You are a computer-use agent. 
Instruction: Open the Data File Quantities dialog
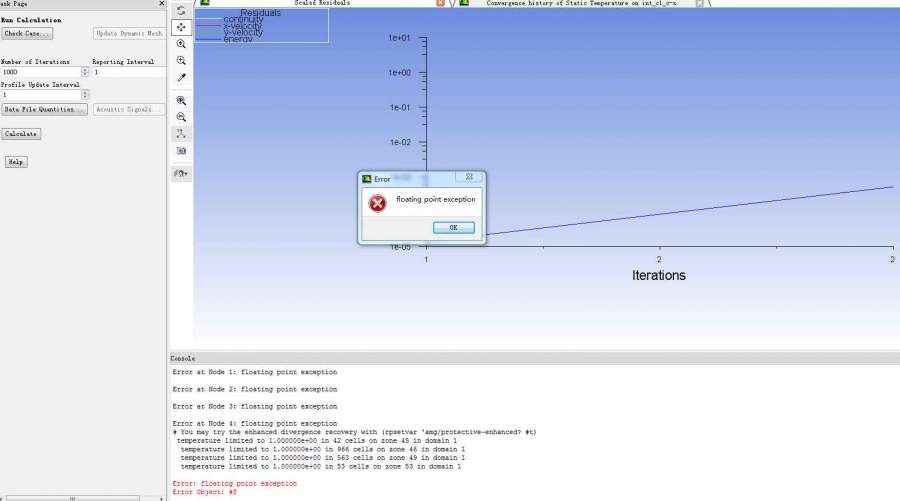(44, 110)
